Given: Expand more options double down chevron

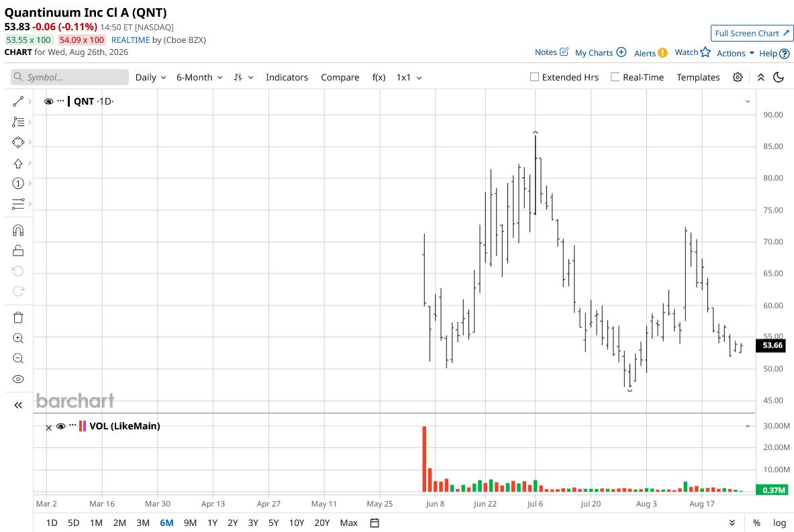Looking at the screenshot, I should (732, 523).
